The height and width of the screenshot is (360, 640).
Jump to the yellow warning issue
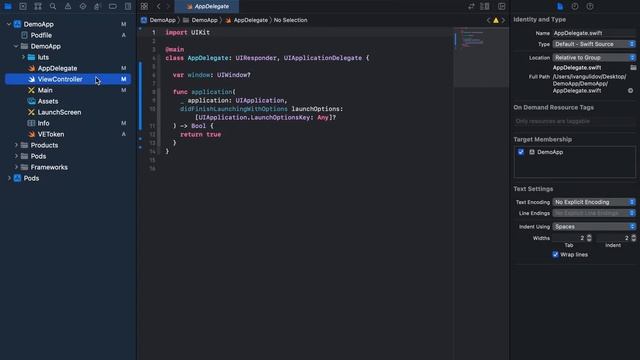(x=496, y=20)
